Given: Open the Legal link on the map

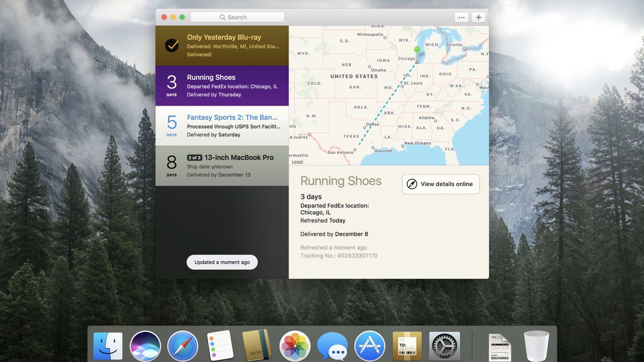Looking at the screenshot, I should 297,161.
